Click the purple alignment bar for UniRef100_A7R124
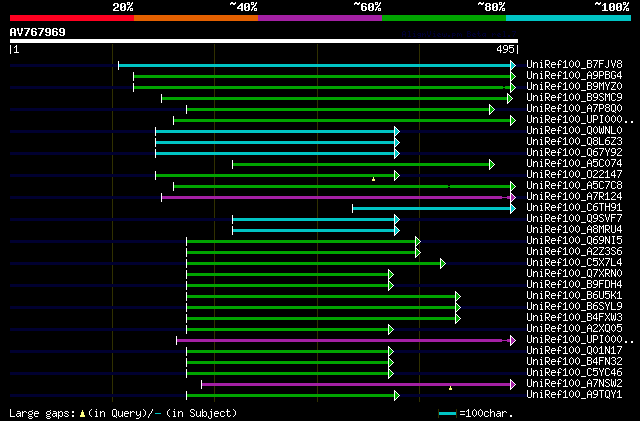 coord(336,198)
